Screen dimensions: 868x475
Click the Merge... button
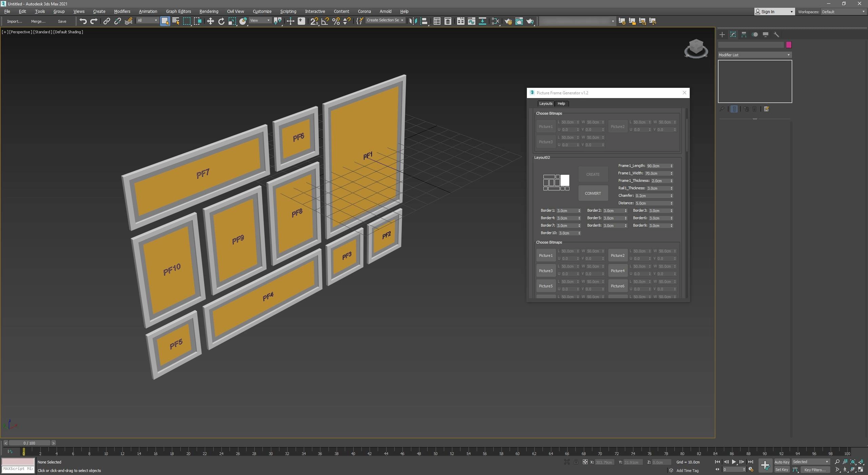pos(38,21)
